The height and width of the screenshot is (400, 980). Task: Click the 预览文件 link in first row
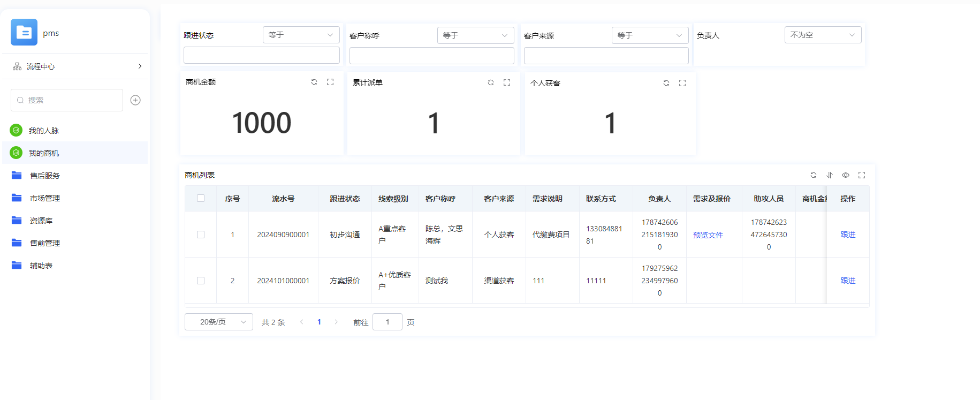pyautogui.click(x=708, y=235)
